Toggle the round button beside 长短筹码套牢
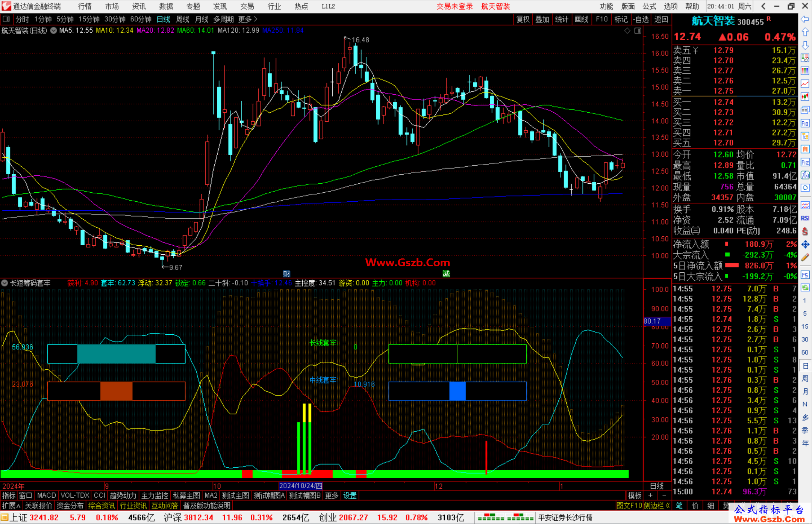The height and width of the screenshot is (524, 812). tap(5, 283)
